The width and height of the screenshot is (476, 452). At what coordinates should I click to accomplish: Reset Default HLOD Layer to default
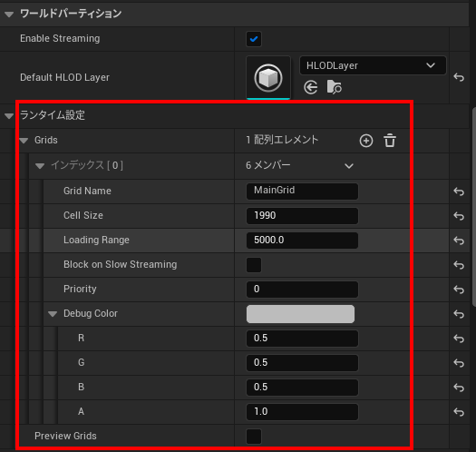pos(459,77)
